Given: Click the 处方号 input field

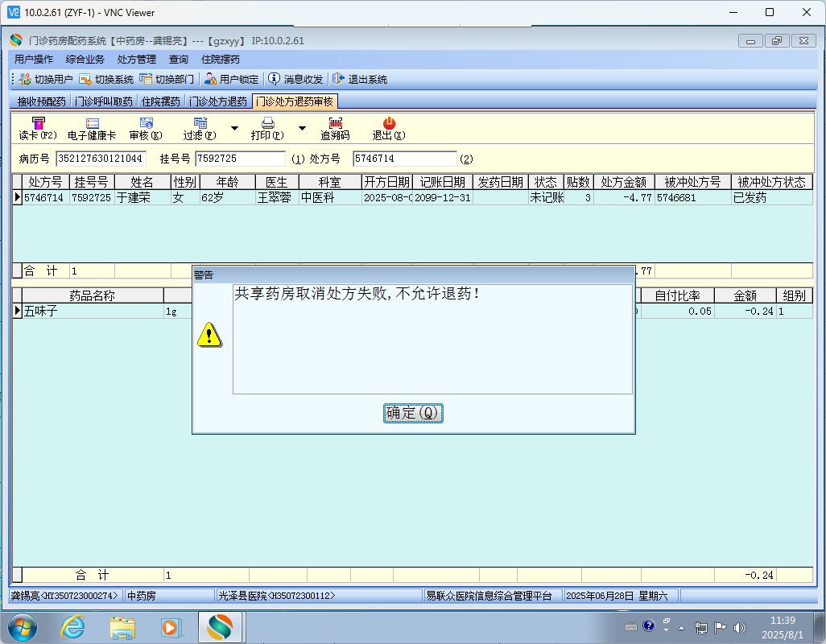Looking at the screenshot, I should tap(405, 159).
